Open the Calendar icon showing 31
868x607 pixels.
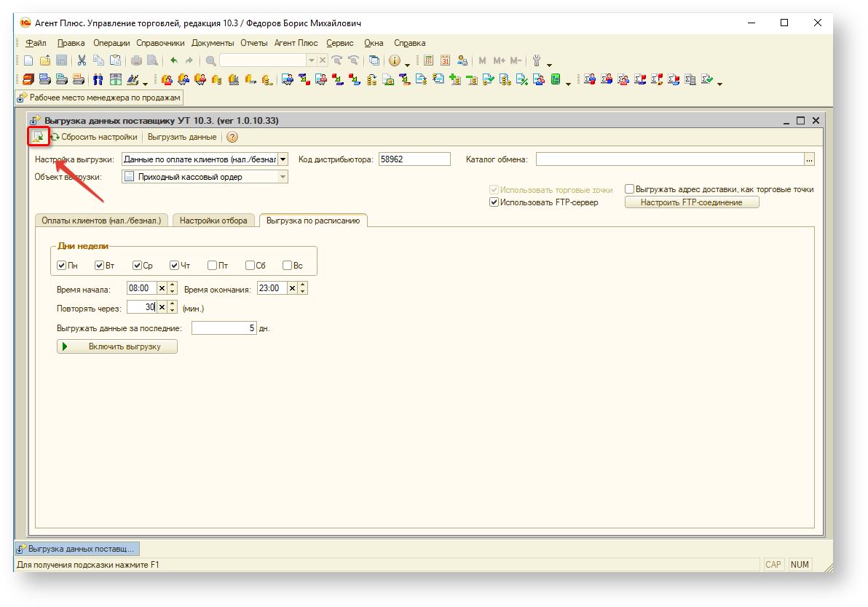click(445, 60)
